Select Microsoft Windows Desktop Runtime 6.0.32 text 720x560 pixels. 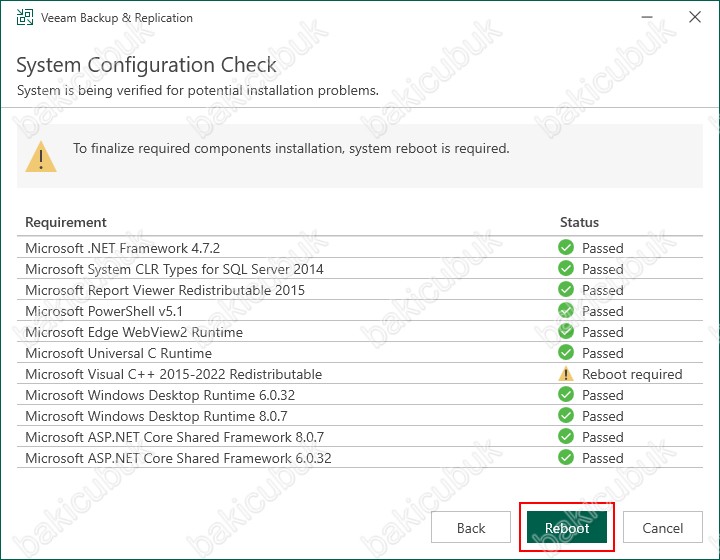[160, 395]
